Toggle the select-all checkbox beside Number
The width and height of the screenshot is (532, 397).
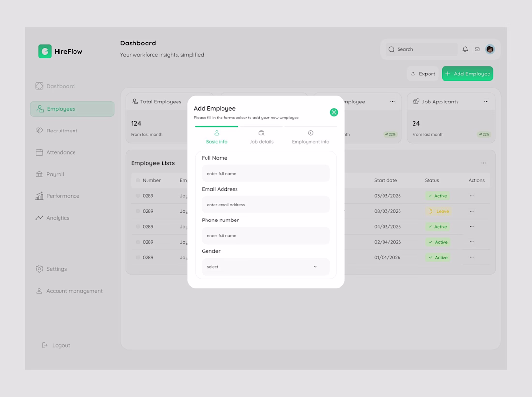[138, 180]
